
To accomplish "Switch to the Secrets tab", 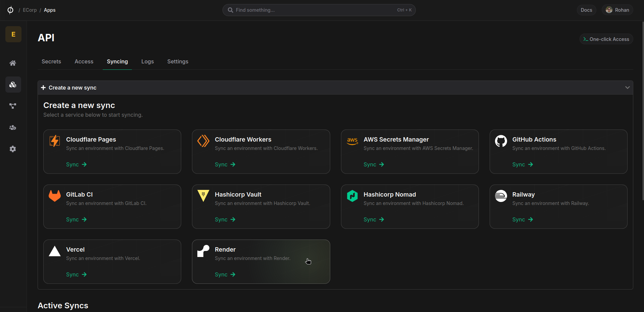I will point(51,62).
